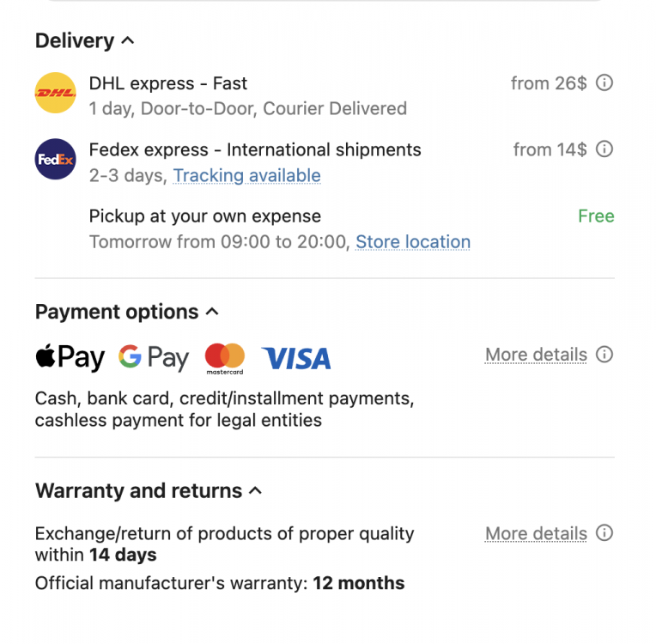Collapse the Warranty and returns section
This screenshot has width=656, height=644.
[x=255, y=491]
